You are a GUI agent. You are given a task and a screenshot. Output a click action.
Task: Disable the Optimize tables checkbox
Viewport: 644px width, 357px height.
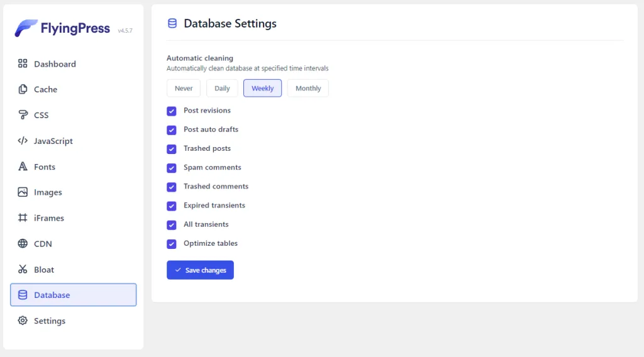point(172,244)
